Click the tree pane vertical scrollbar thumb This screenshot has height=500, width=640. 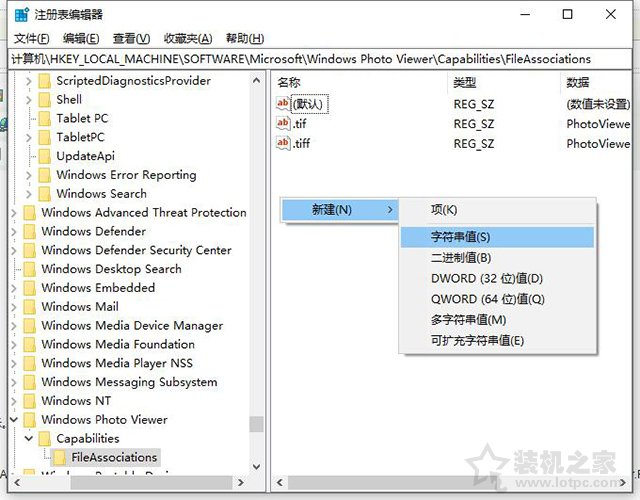pyautogui.click(x=256, y=424)
